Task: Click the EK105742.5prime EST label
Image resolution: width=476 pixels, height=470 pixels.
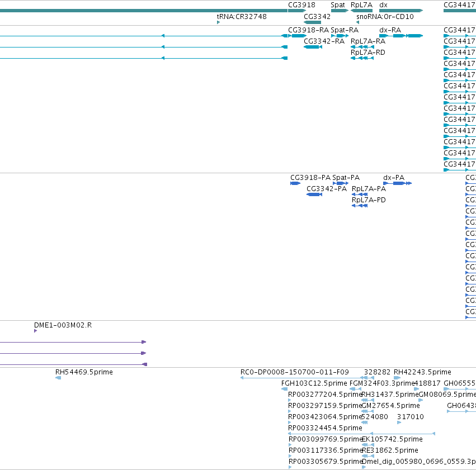Action: pyautogui.click(x=393, y=439)
